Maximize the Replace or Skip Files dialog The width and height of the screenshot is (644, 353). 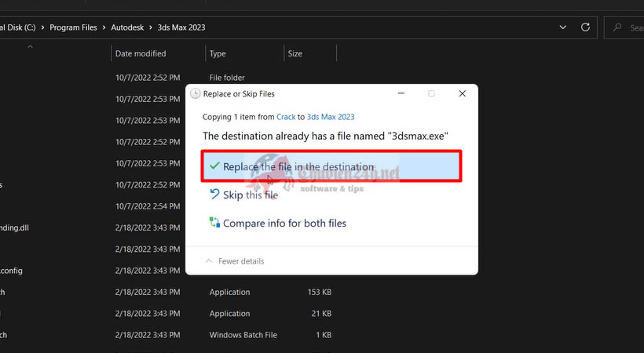tap(431, 93)
